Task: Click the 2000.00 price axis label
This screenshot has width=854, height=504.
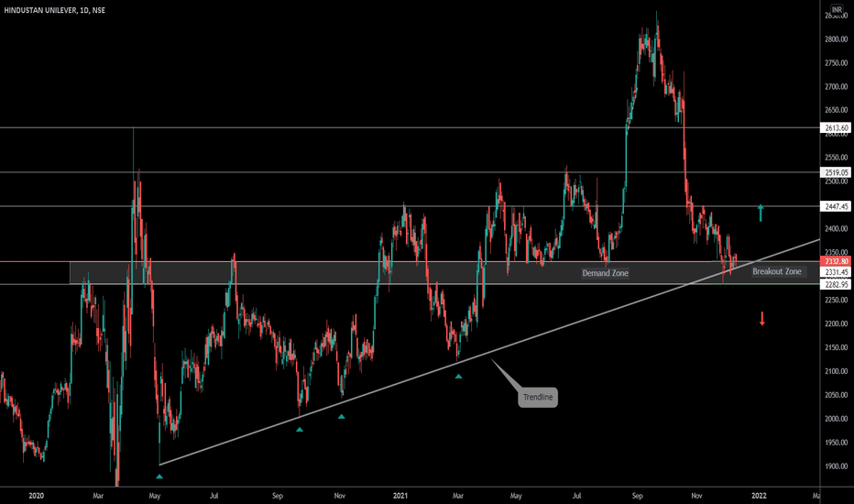Action: click(836, 419)
